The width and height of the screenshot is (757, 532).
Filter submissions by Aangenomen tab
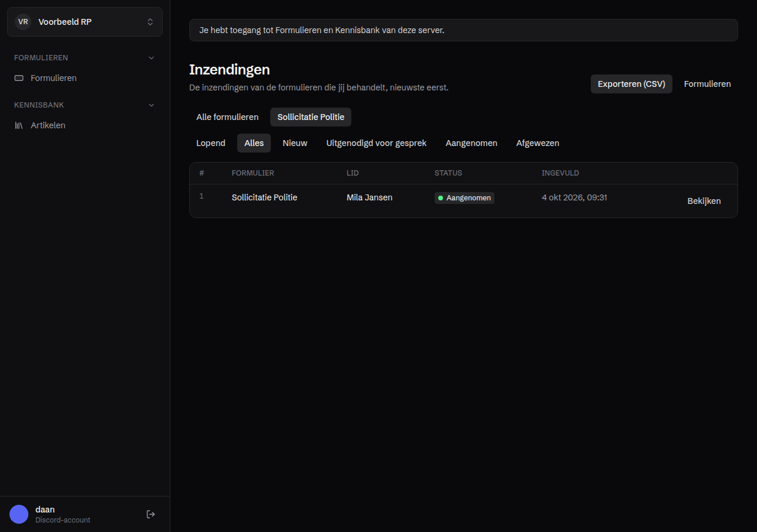[471, 143]
